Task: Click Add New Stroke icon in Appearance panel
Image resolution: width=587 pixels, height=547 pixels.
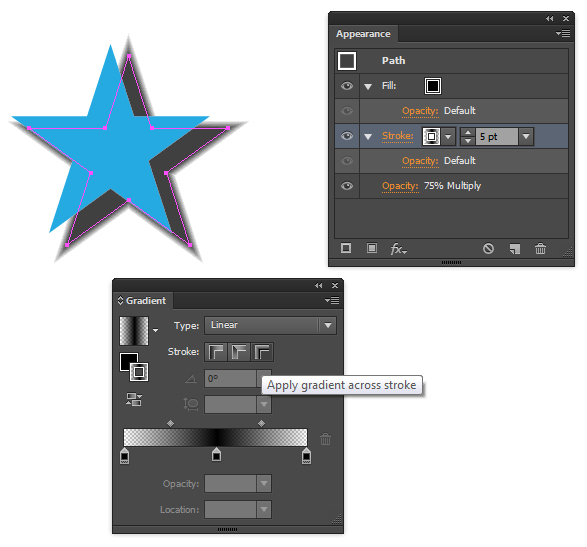Action: 346,248
